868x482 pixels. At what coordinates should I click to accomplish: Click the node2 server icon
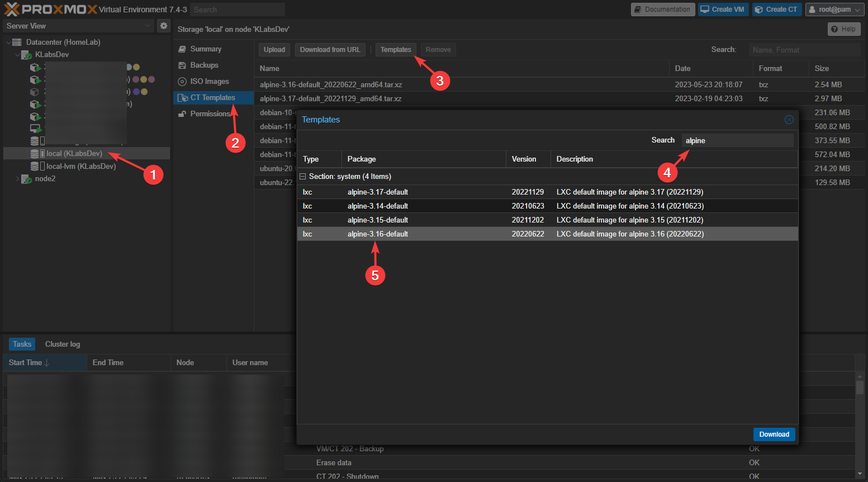click(x=26, y=179)
